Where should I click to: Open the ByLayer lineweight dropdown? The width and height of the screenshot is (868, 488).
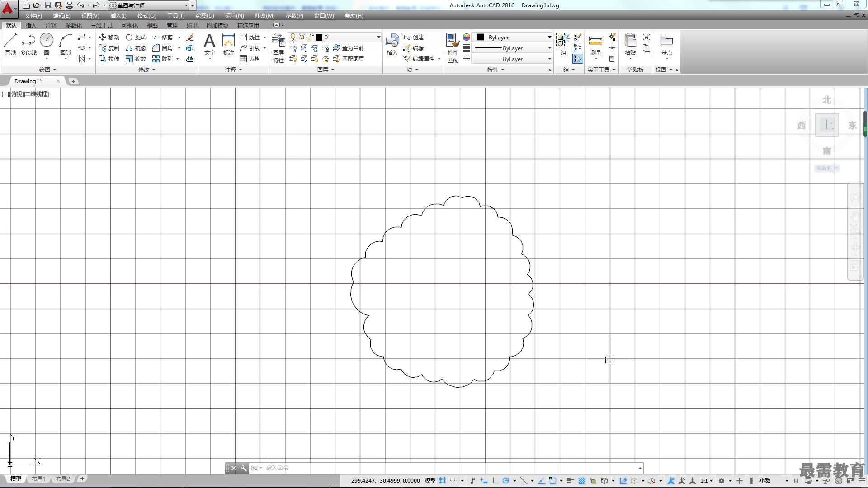point(512,48)
